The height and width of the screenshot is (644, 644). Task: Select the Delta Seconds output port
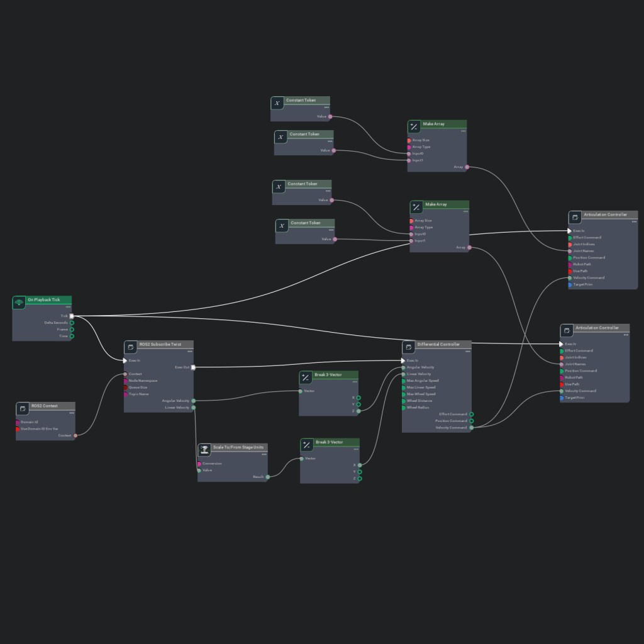(72, 323)
